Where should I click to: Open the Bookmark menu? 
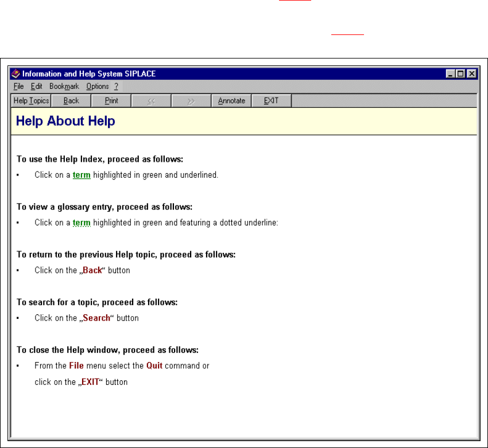[x=64, y=87]
